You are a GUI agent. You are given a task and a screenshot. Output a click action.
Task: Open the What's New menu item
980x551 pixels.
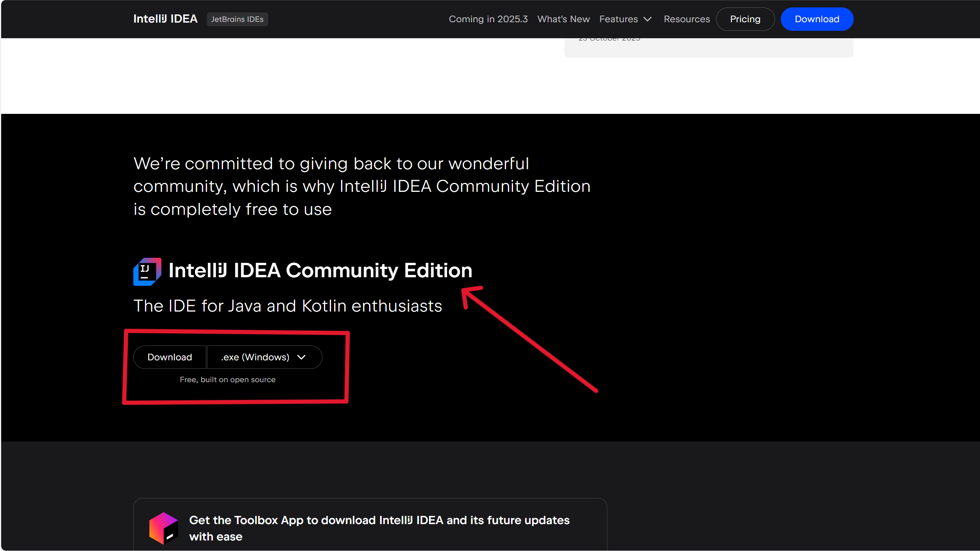pyautogui.click(x=563, y=19)
